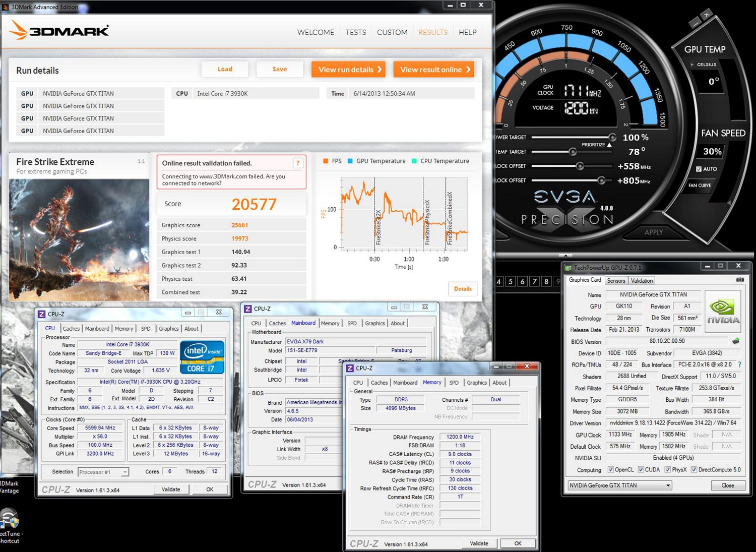Click View run details arrow button
This screenshot has height=552, width=756.
(x=348, y=70)
